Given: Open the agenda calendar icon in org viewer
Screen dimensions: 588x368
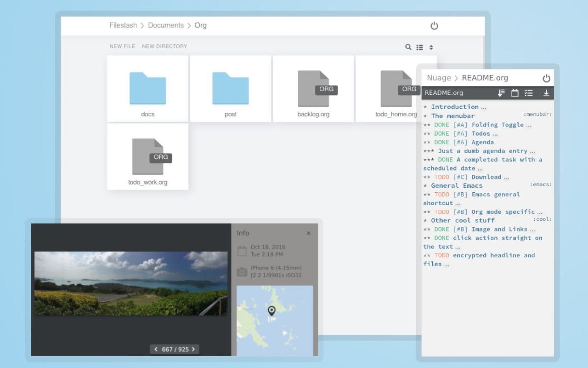Looking at the screenshot, I should [x=514, y=92].
